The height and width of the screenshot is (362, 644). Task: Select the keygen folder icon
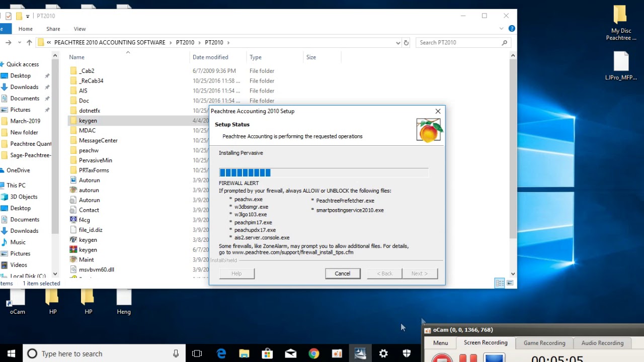click(x=73, y=121)
